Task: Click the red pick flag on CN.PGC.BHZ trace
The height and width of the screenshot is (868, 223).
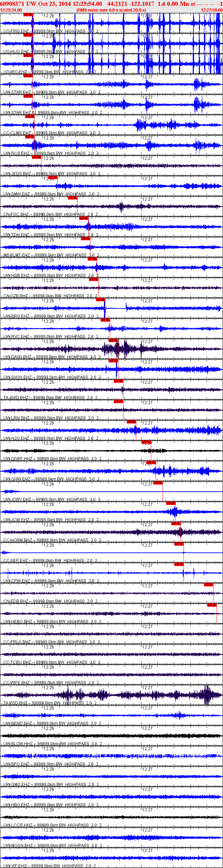Action: pyautogui.click(x=72, y=198)
